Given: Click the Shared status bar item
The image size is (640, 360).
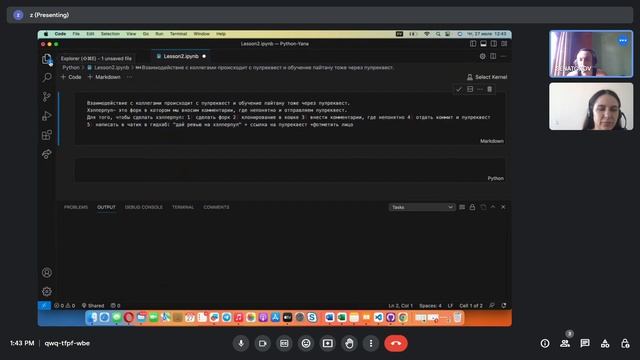Looking at the screenshot, I should tap(93, 305).
